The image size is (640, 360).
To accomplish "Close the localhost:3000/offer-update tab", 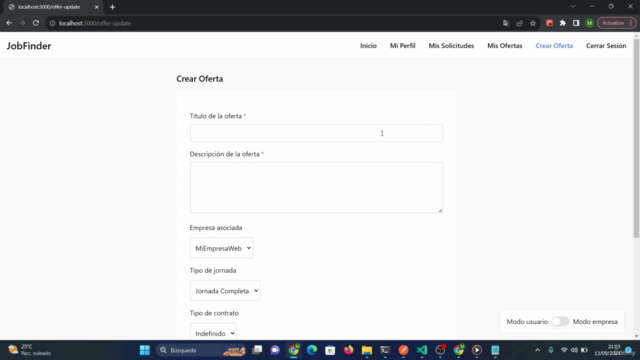I will pos(97,7).
